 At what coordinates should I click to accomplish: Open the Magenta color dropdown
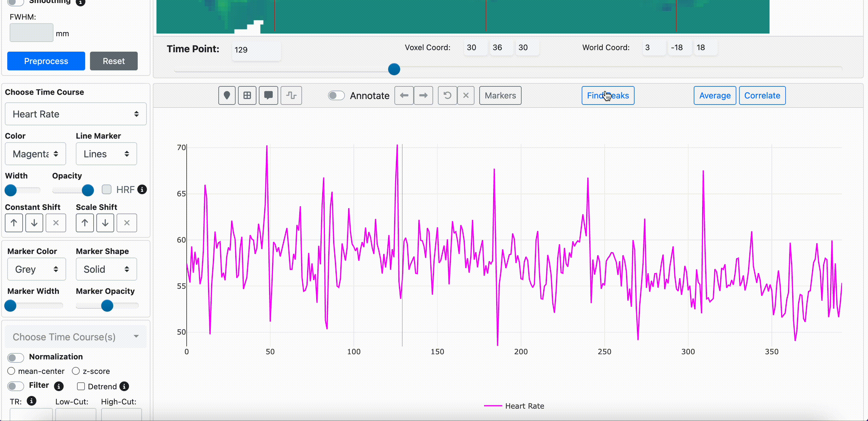point(35,154)
